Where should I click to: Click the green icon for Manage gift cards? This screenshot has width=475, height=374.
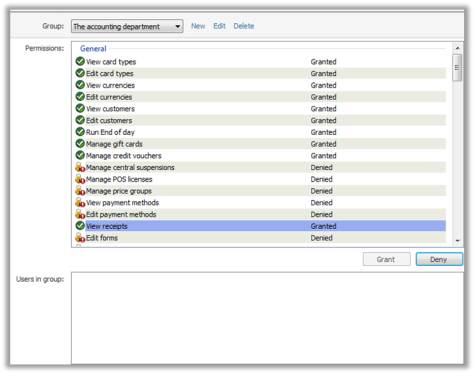tap(80, 144)
